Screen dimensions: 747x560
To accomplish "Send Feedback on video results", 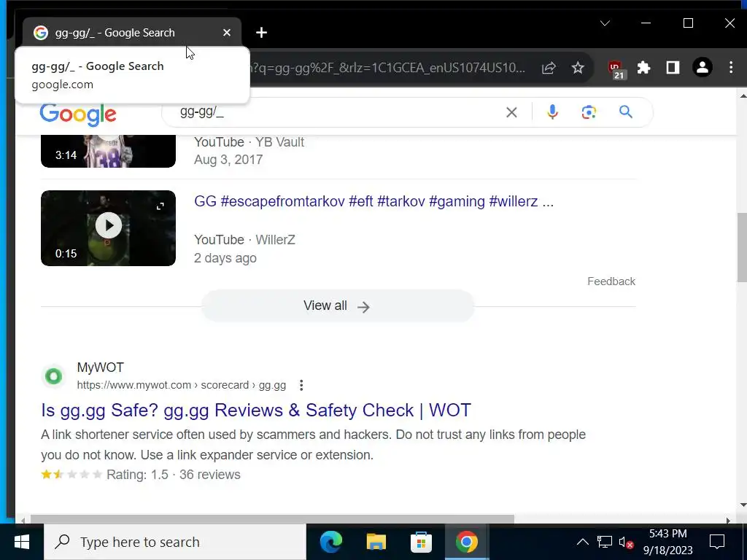I will 611,281.
